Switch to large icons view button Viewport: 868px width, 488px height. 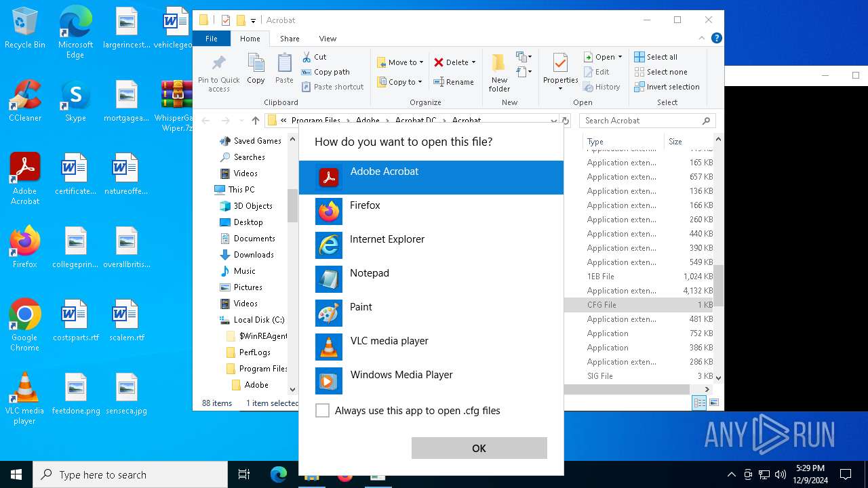713,403
